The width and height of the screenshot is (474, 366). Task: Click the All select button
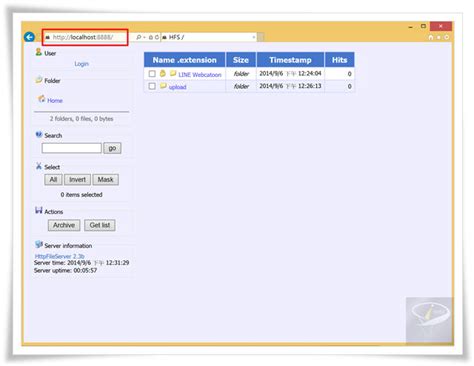tap(53, 180)
